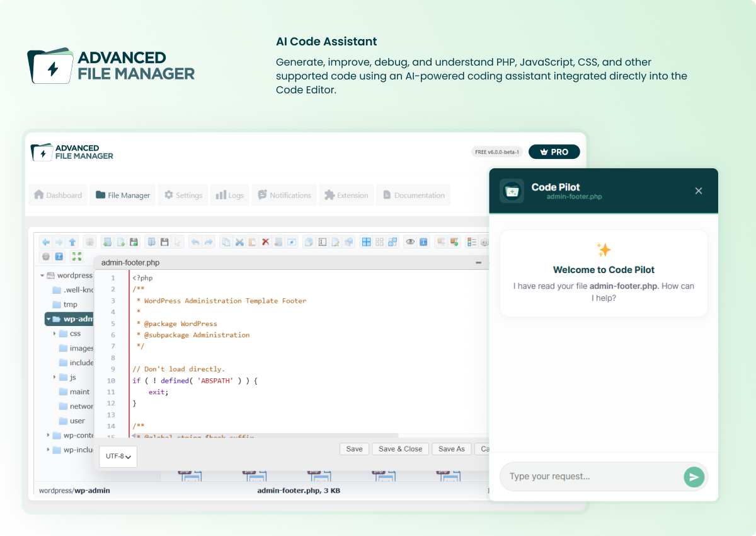Open the Dashboard tab
Image resolution: width=756 pixels, height=536 pixels.
pos(58,195)
